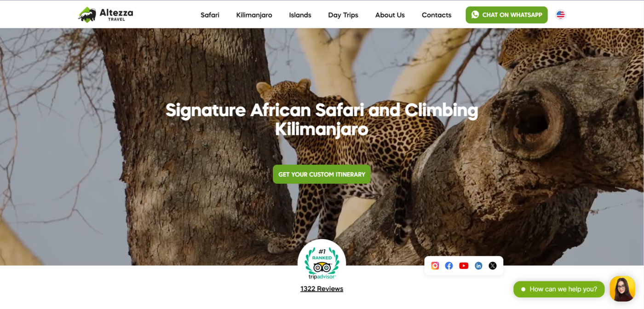This screenshot has width=644, height=309.
Task: Open the Islands menu item
Action: pos(300,15)
